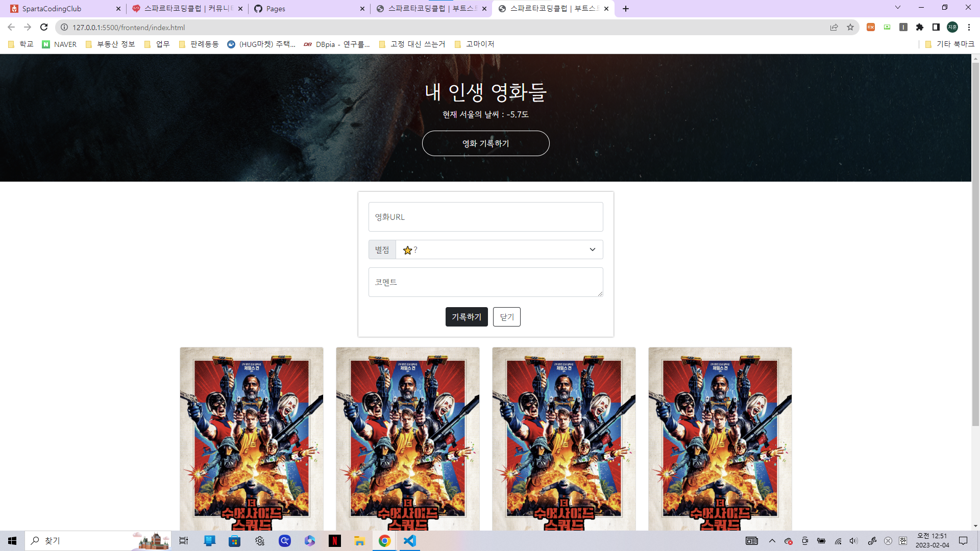The image size is (980, 551).
Task: Open the NAVER bookmark
Action: coord(59,44)
